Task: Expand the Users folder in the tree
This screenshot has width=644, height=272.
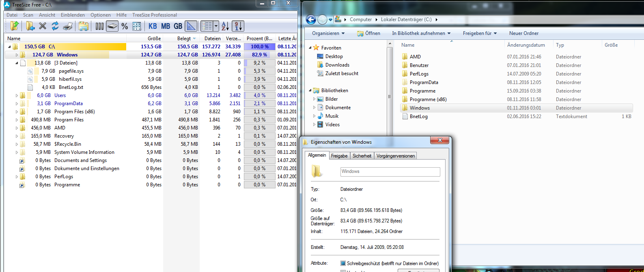Action: (x=17, y=95)
